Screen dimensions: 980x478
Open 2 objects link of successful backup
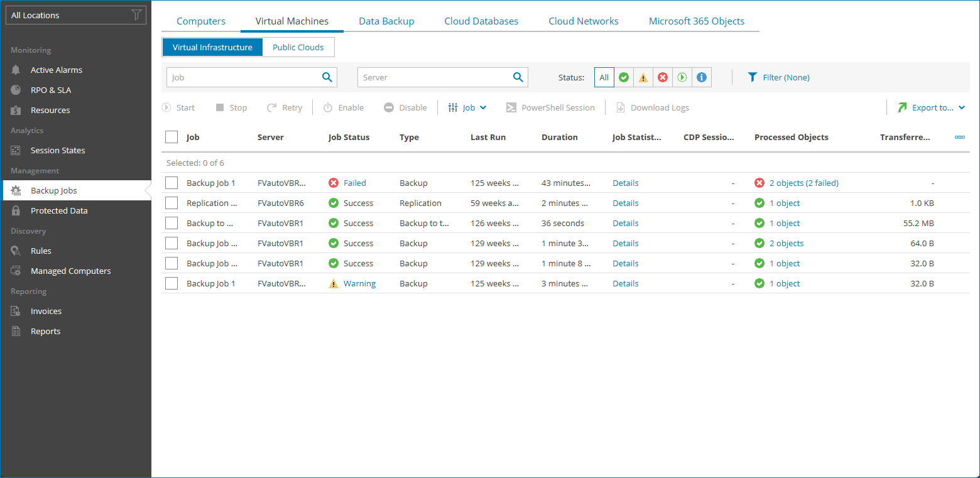tap(787, 243)
